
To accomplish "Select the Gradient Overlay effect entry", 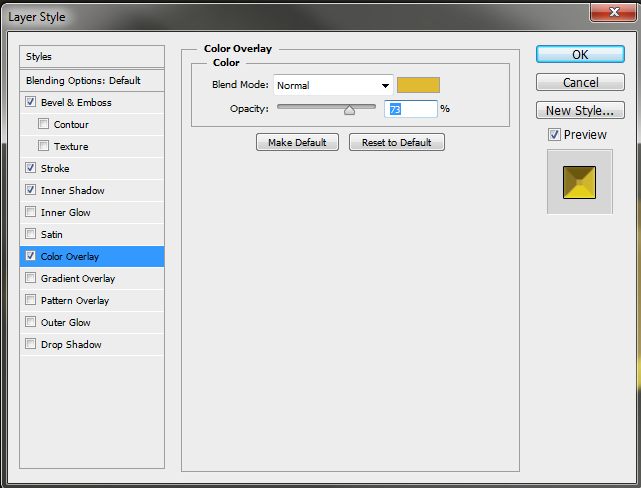I will pos(78,278).
